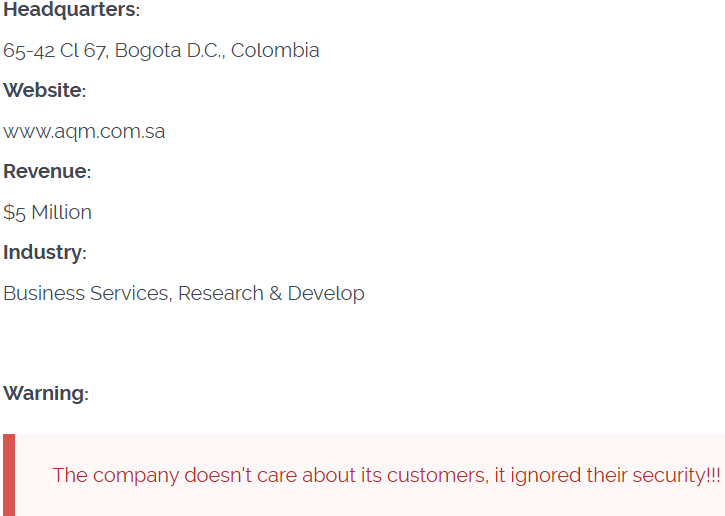This screenshot has height=516, width=725.
Task: Click the headquarters street address text
Action: click(161, 50)
